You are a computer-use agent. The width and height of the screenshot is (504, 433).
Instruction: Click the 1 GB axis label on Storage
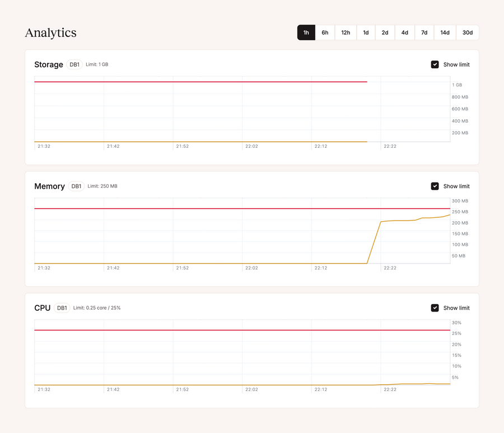point(457,85)
